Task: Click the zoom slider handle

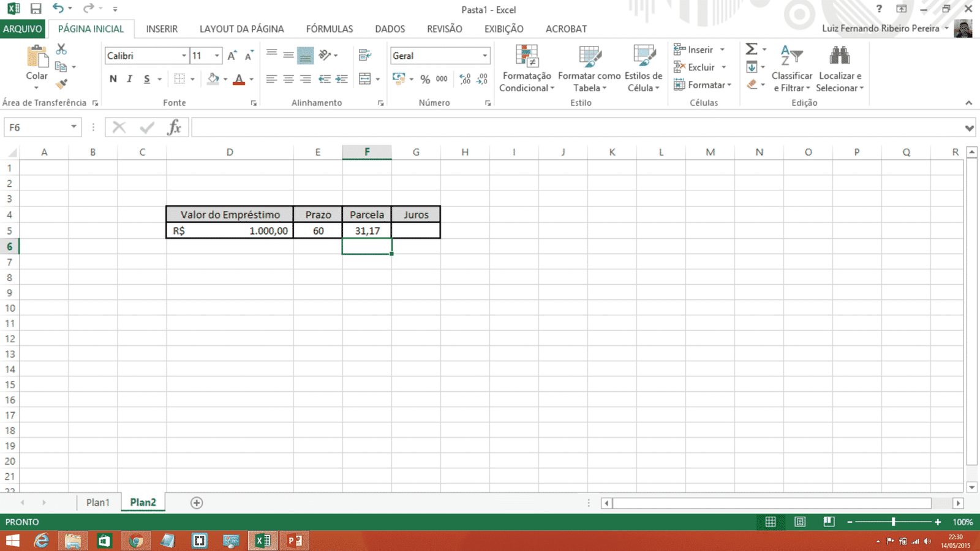Action: [x=894, y=522]
